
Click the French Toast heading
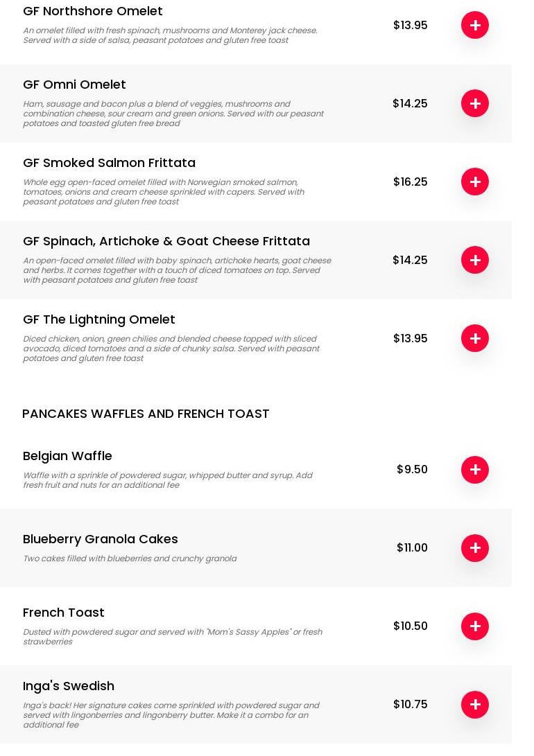tap(63, 613)
